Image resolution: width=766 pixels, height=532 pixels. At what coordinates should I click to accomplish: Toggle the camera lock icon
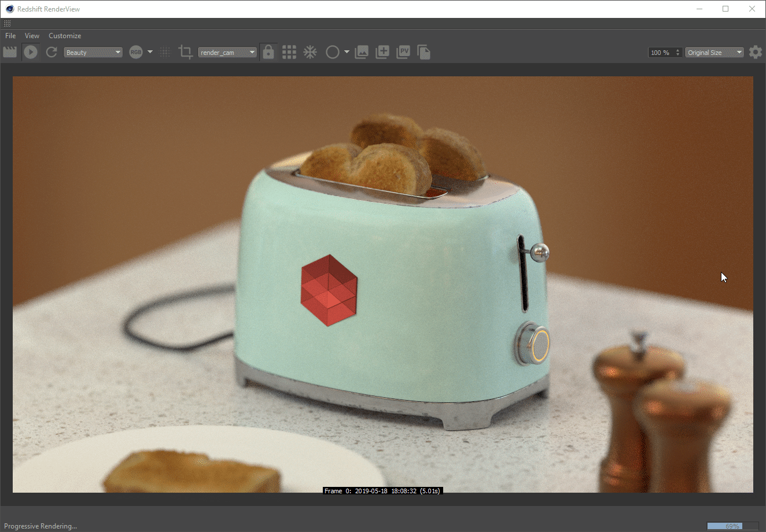268,52
